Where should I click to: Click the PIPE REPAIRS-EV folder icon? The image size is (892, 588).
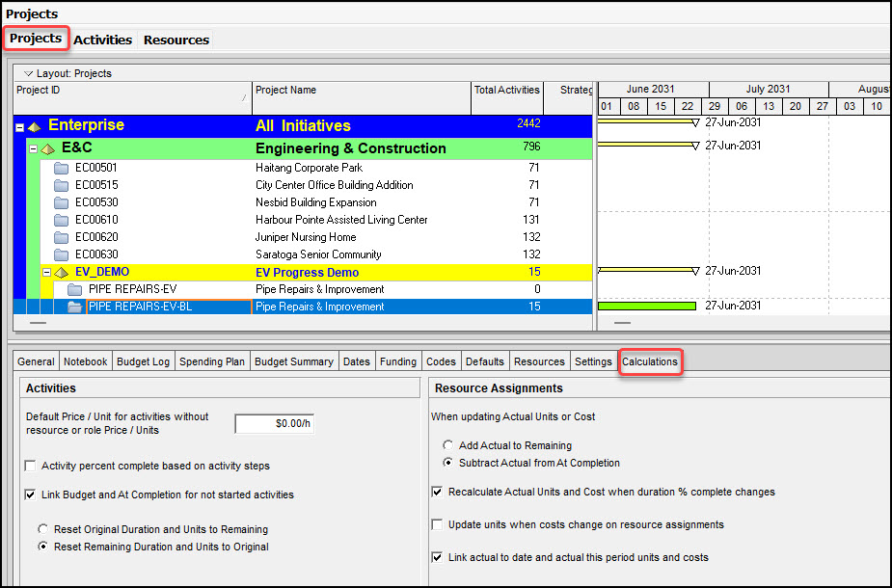[x=74, y=289]
